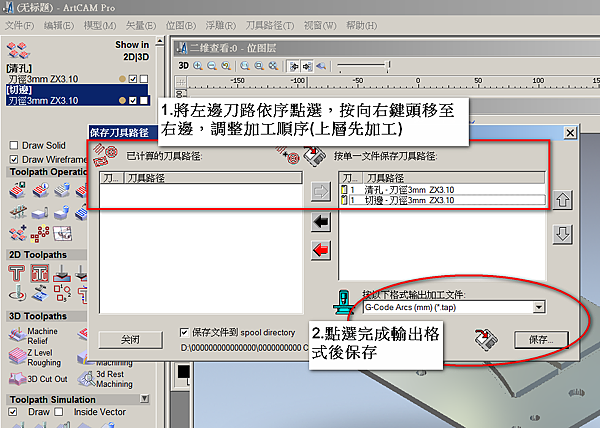
Task: Click the previous zoom view icon
Action: [x=226, y=66]
